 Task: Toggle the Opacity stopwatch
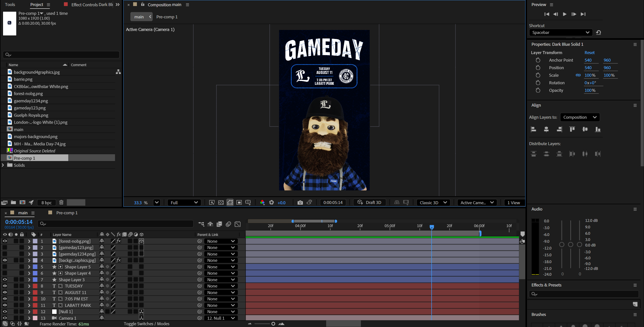[x=538, y=90]
